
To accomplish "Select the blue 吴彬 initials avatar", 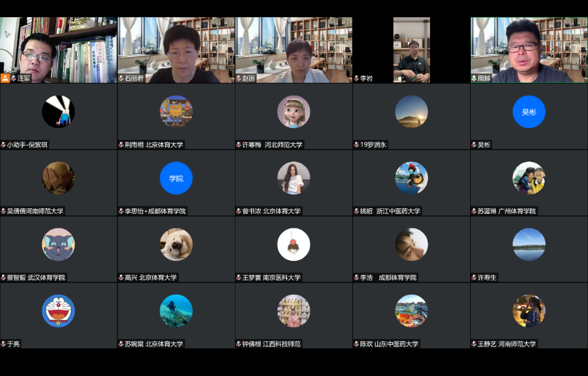I will [529, 112].
